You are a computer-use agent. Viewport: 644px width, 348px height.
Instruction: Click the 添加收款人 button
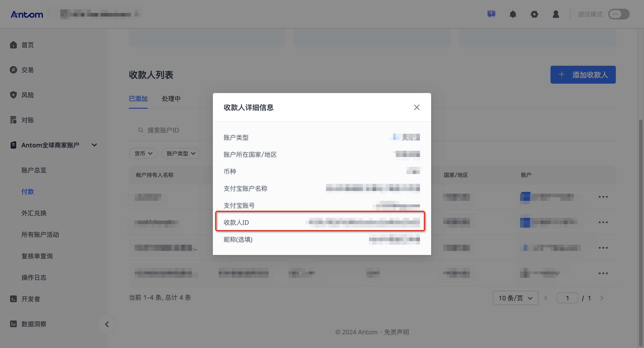[x=583, y=75]
